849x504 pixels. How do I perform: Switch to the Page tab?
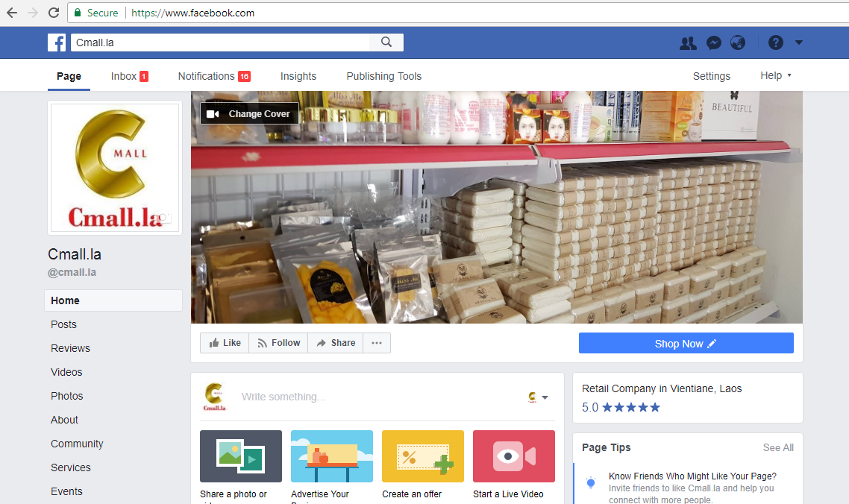[69, 76]
